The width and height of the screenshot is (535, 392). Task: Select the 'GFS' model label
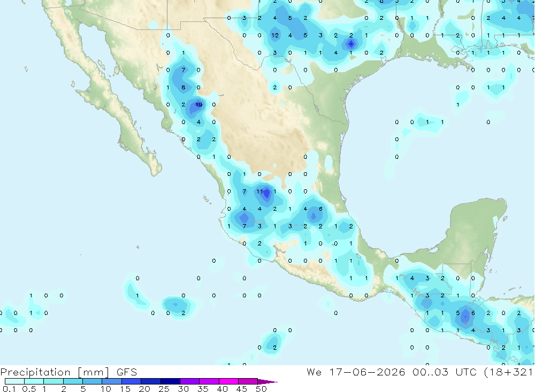coord(127,372)
